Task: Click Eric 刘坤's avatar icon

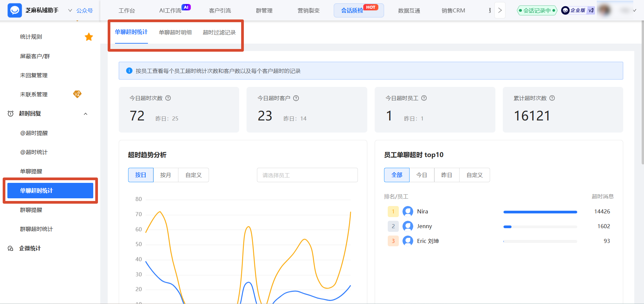Action: 408,241
